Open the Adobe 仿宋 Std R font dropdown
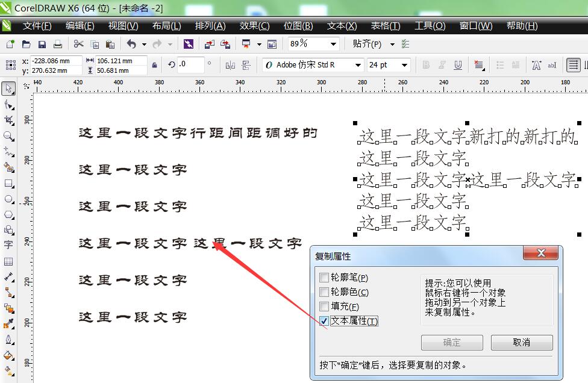Viewport: 588px width, 383px height. tap(358, 65)
